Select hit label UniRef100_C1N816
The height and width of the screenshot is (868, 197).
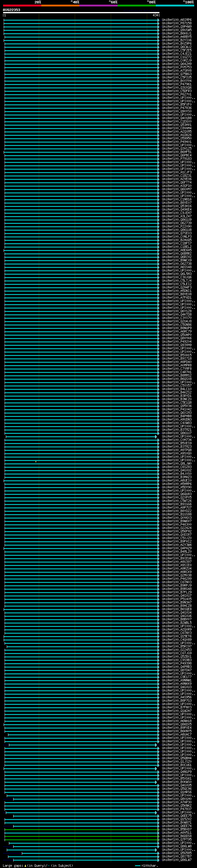[x=176, y=199]
